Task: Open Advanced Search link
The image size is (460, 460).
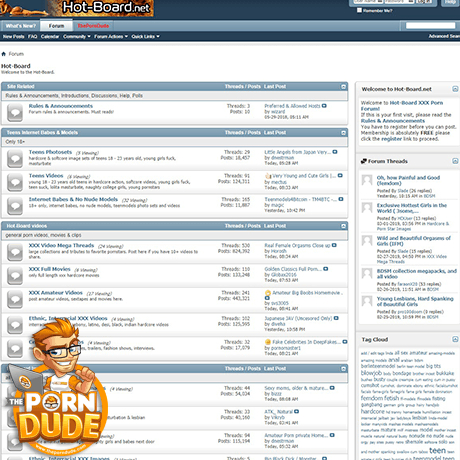Action: tap(444, 36)
